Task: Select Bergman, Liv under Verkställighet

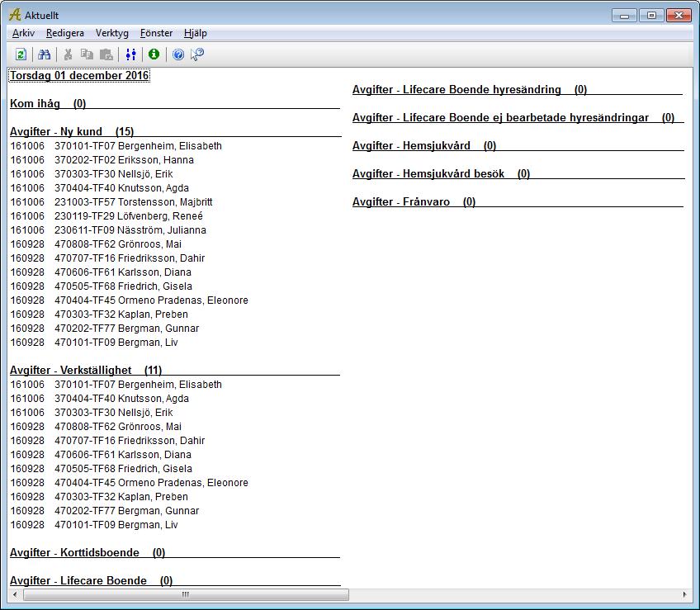Action: click(x=94, y=525)
